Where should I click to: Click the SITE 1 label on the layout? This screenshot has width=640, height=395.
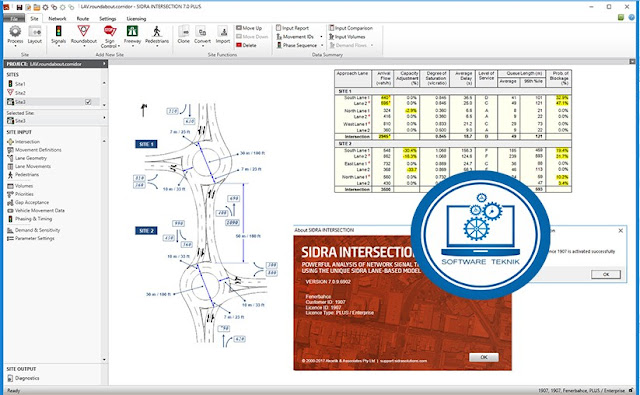click(x=146, y=144)
